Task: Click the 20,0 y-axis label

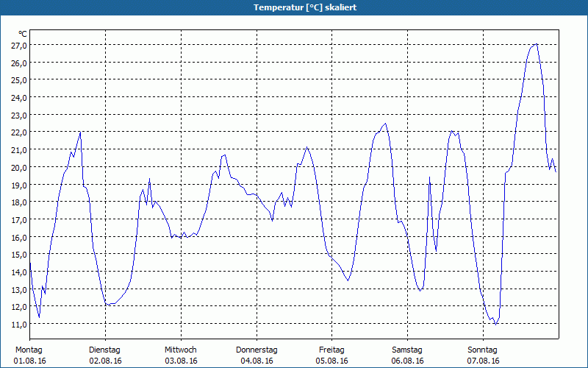Action: tap(19, 168)
